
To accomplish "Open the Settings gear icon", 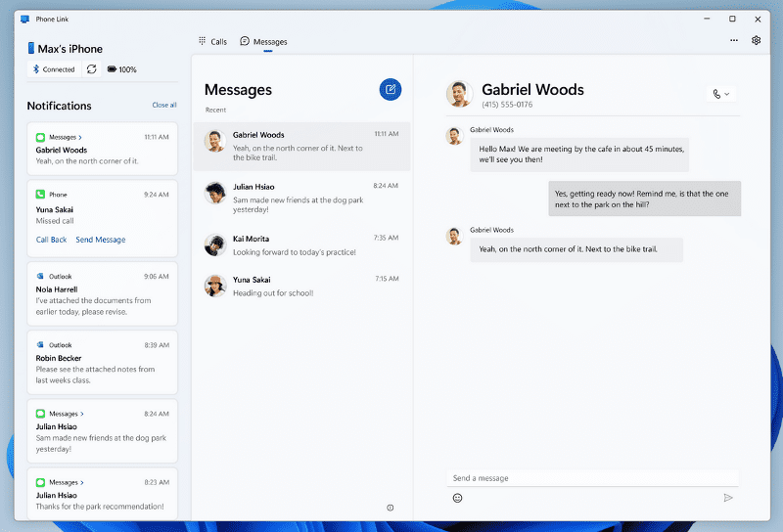I will (756, 40).
